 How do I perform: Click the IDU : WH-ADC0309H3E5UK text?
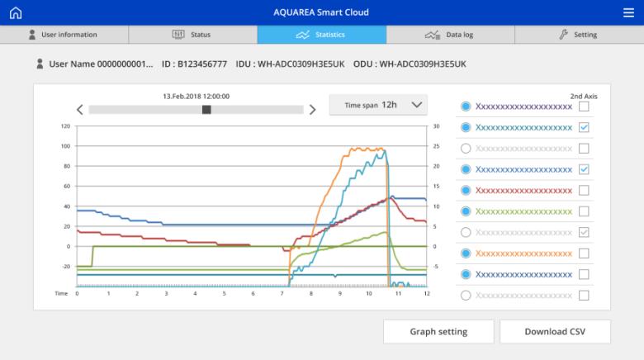pyautogui.click(x=290, y=64)
